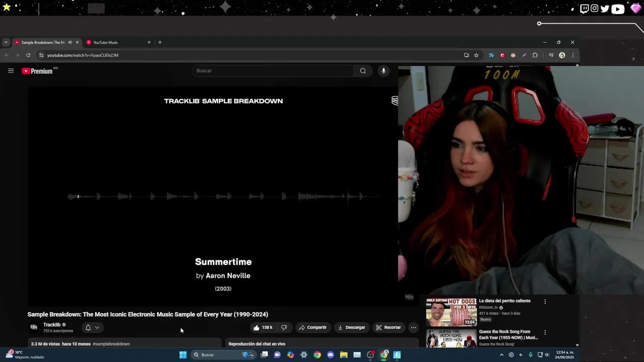
Task: Reload the page in Chrome
Action: click(x=28, y=55)
